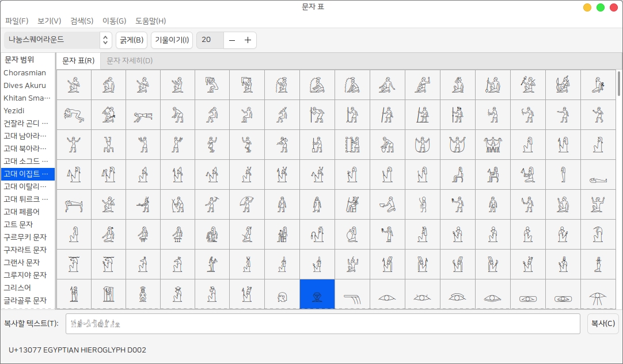Increase font size with the plus button
Viewport: 623px width, 364px height.
248,40
